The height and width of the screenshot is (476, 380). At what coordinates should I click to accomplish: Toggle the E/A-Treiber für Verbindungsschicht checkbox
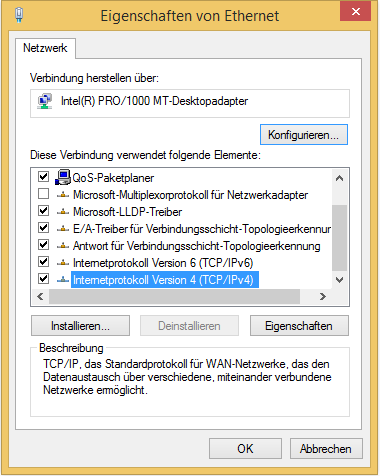pos(43,227)
